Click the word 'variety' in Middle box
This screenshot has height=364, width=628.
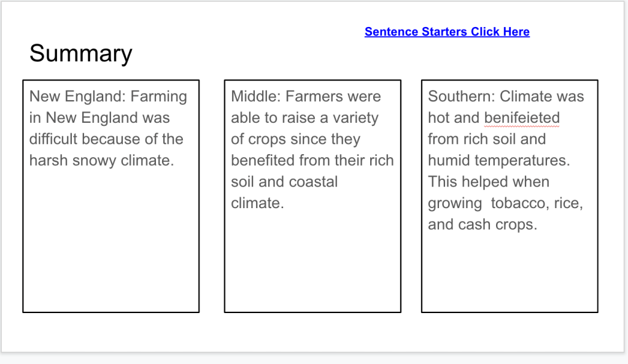pos(355,118)
